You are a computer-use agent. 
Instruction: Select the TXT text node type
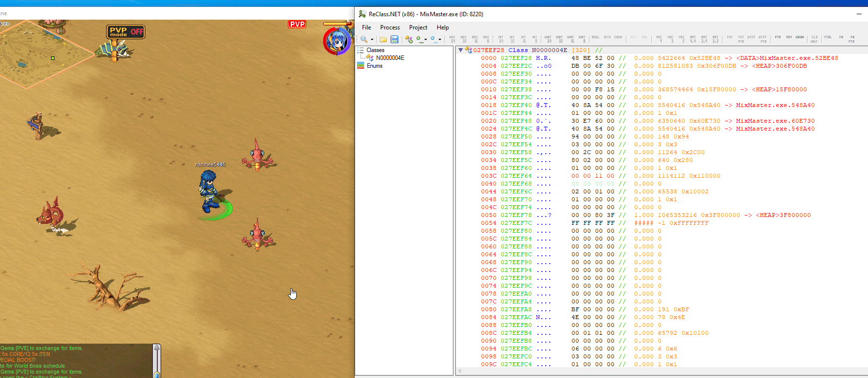730,37
